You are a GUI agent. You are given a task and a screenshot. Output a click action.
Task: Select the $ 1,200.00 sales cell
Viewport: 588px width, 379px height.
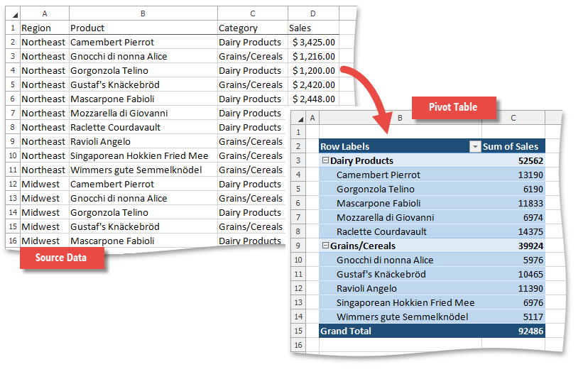click(313, 70)
